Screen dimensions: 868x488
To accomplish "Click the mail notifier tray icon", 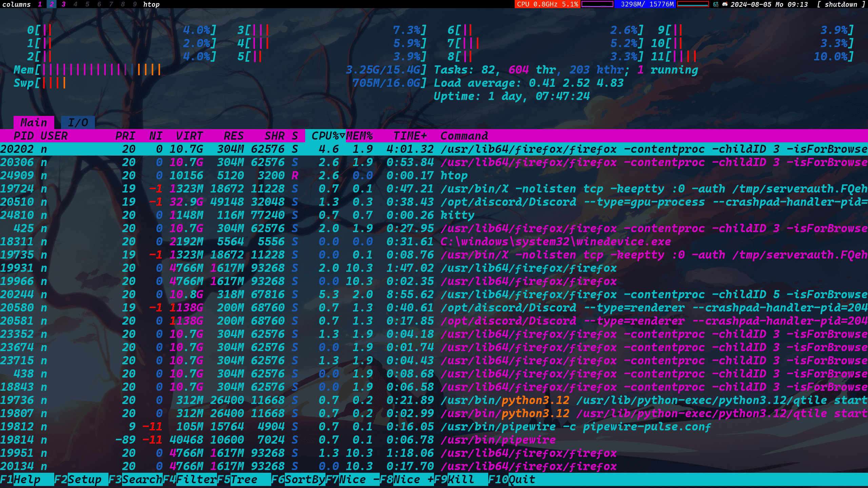I will [x=716, y=4].
